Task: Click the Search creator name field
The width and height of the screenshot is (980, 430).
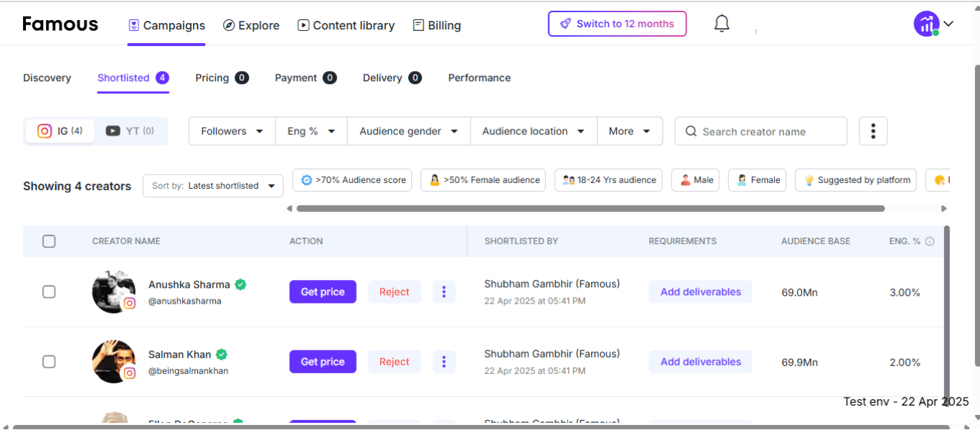Action: tap(761, 131)
